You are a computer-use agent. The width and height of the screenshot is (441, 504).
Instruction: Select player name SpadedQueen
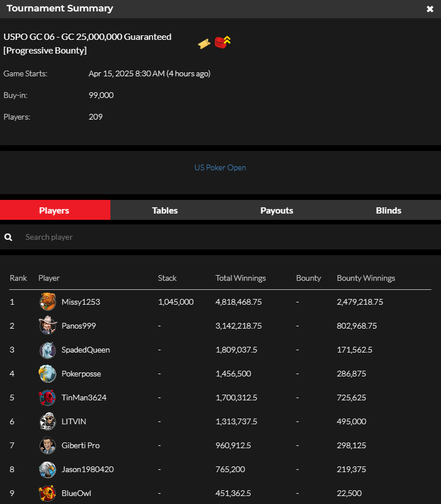(x=86, y=350)
